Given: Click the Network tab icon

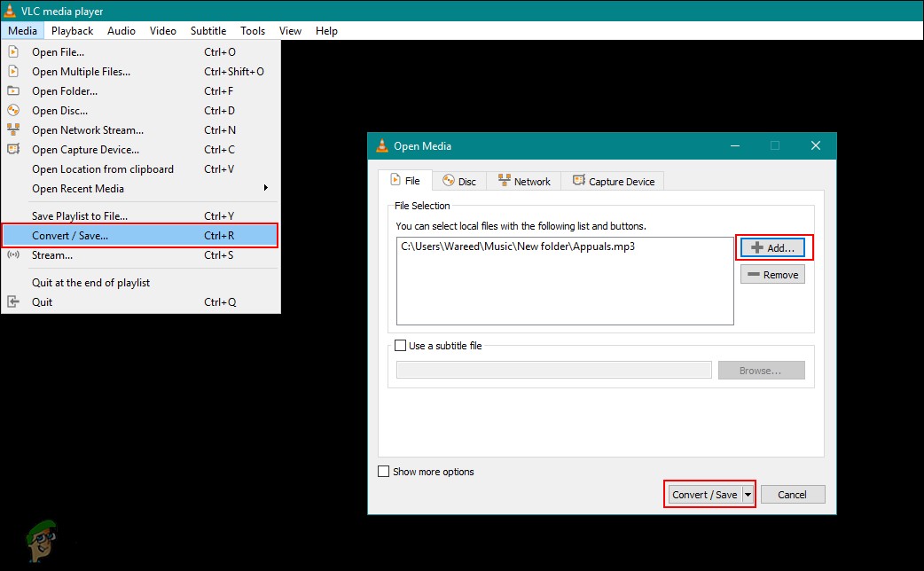Looking at the screenshot, I should [504, 180].
